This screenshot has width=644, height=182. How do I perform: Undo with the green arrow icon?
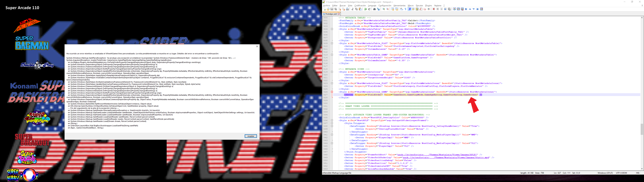tap(365, 9)
